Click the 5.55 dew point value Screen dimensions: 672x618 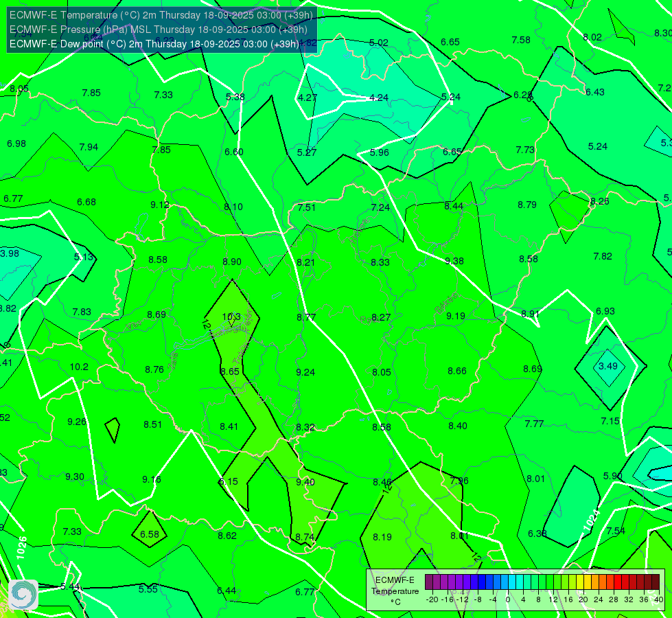coord(148,589)
